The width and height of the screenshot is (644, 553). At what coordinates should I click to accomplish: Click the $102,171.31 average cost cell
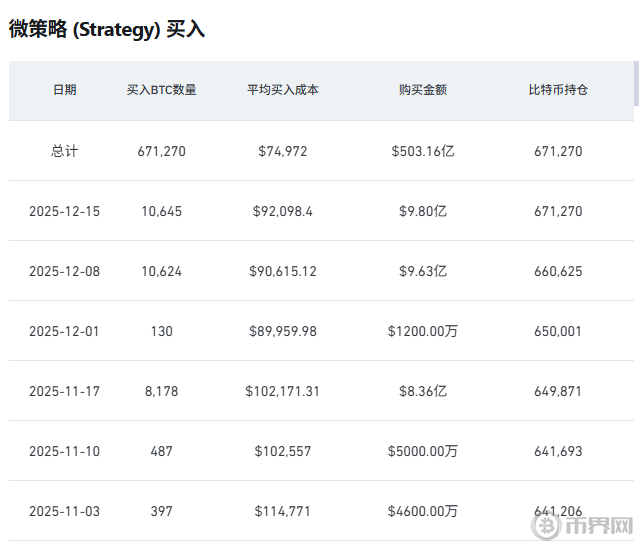282,391
